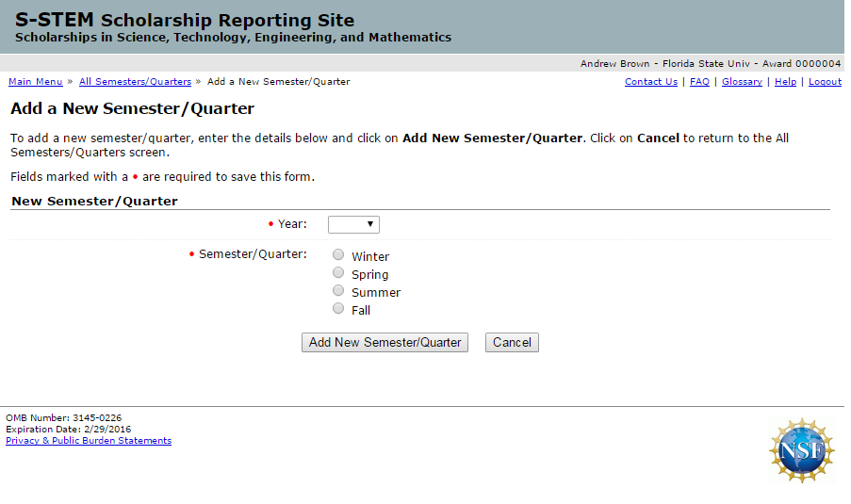Select the Winter radio button
Screen dimensions: 851x504
[x=338, y=254]
